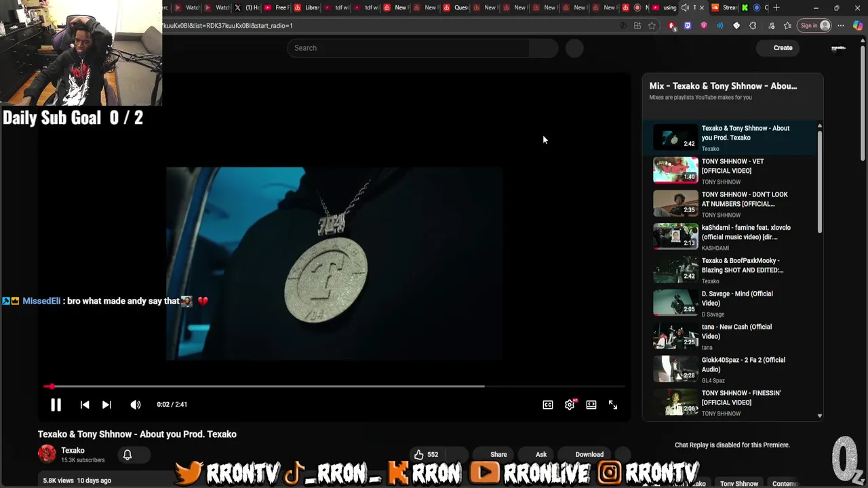
Task: Mute the video with the speaker icon
Action: coord(136,405)
